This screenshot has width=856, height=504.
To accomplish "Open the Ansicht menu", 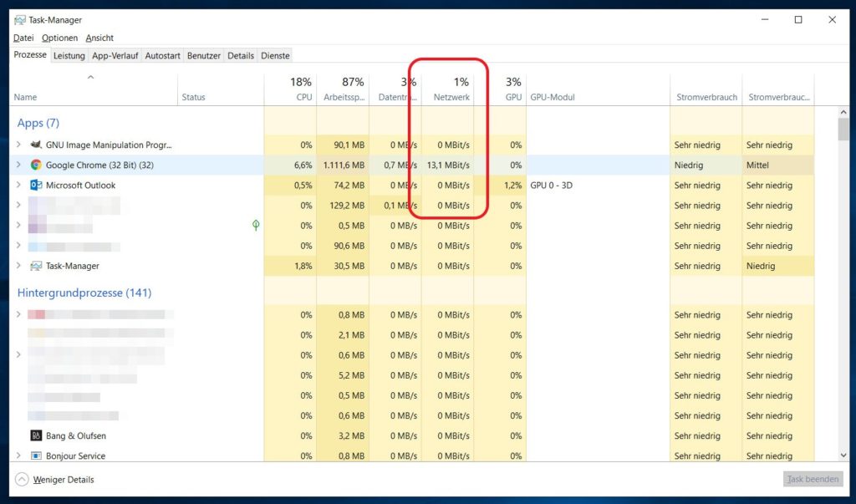I will [99, 38].
